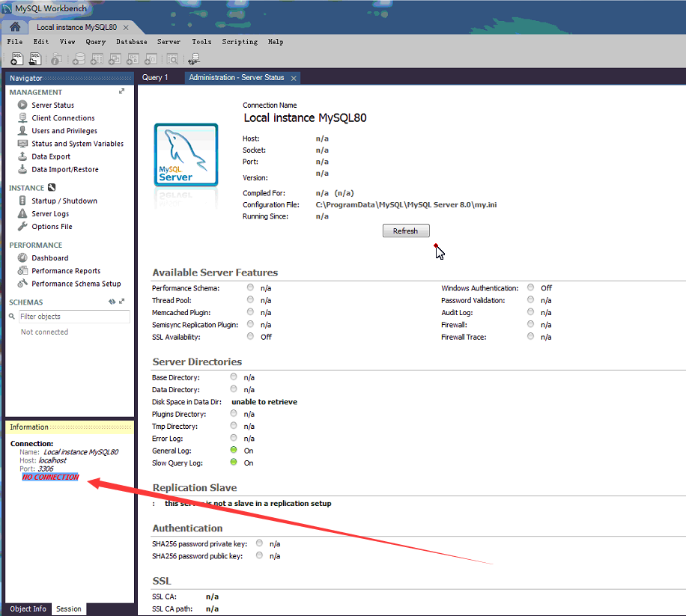Image resolution: width=686 pixels, height=616 pixels.
Task: Click the search table data toolbar icon
Action: point(172,58)
